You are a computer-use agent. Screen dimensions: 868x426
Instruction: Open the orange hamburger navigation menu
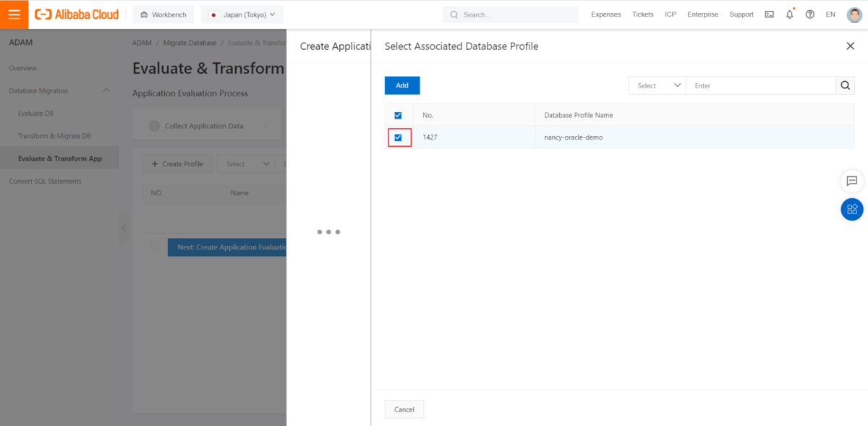tap(14, 14)
